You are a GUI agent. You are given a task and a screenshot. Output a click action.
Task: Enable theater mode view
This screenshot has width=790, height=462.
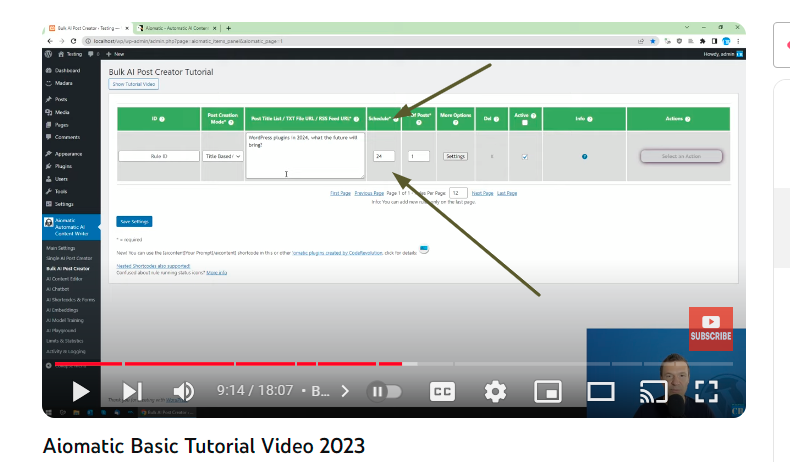point(601,391)
